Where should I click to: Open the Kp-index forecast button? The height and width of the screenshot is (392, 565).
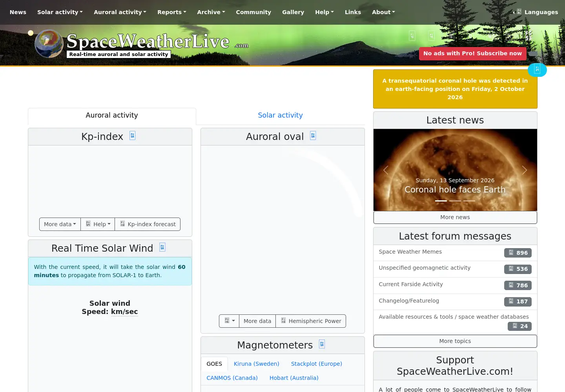pos(148,224)
